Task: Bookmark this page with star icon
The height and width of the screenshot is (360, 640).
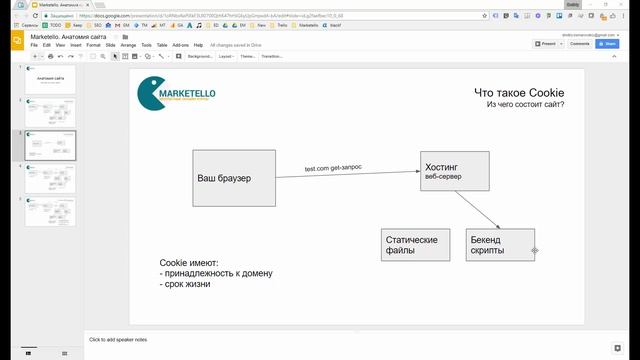Action: click(x=484, y=16)
